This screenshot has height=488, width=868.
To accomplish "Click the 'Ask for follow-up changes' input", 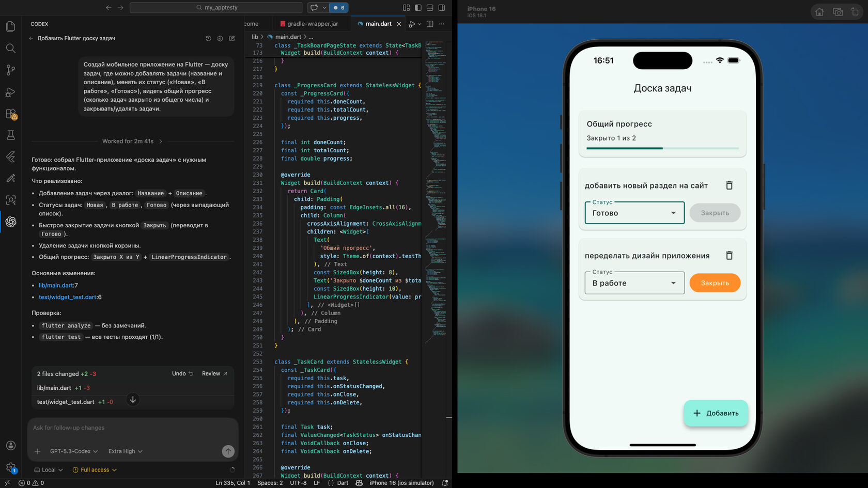I will [x=132, y=428].
